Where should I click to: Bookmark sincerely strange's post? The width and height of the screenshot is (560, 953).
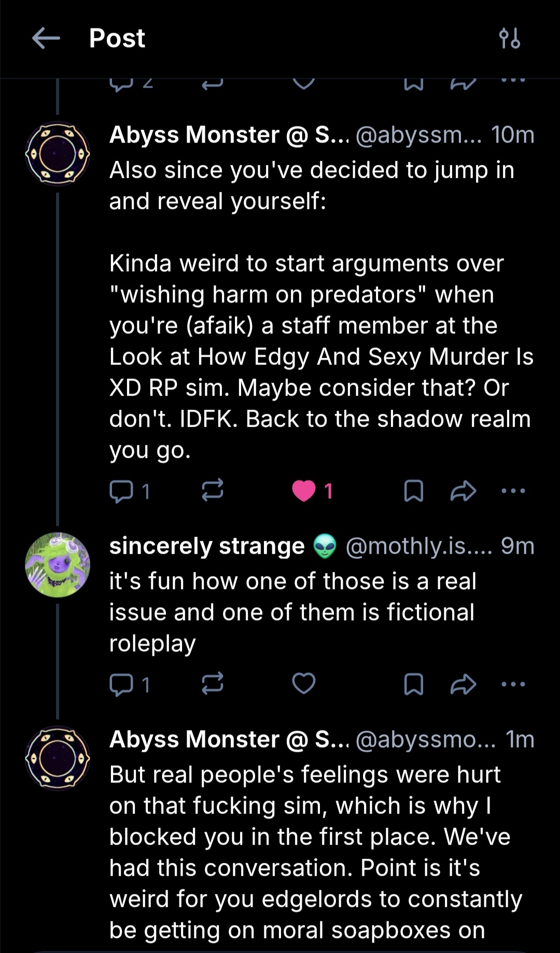pos(413,684)
